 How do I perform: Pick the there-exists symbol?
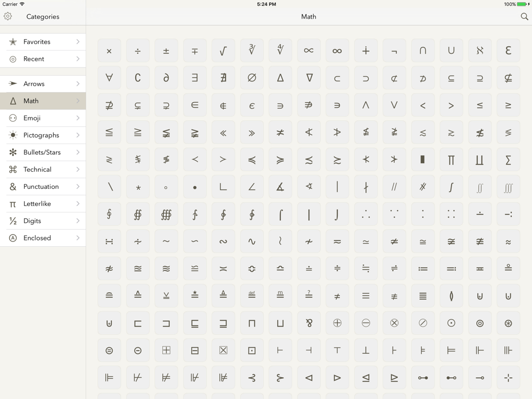(195, 78)
